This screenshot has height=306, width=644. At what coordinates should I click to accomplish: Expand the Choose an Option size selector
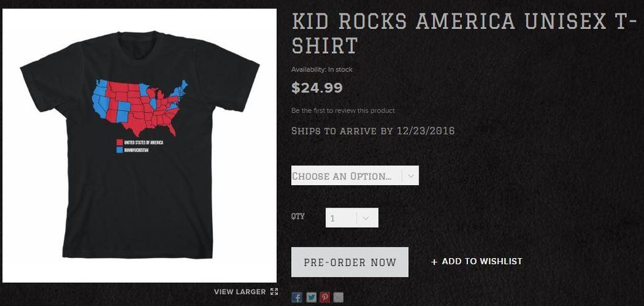tap(355, 175)
